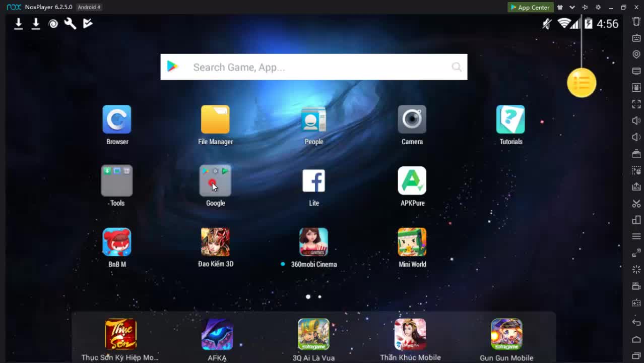This screenshot has width=644, height=363.
Task: Open Recent apps button in sidebar
Action: click(x=636, y=356)
